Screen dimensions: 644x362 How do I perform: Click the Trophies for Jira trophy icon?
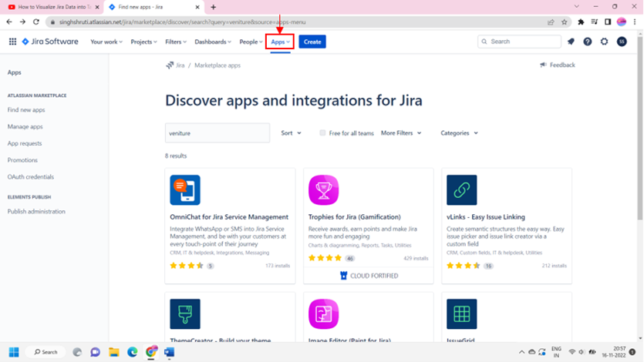(x=324, y=190)
